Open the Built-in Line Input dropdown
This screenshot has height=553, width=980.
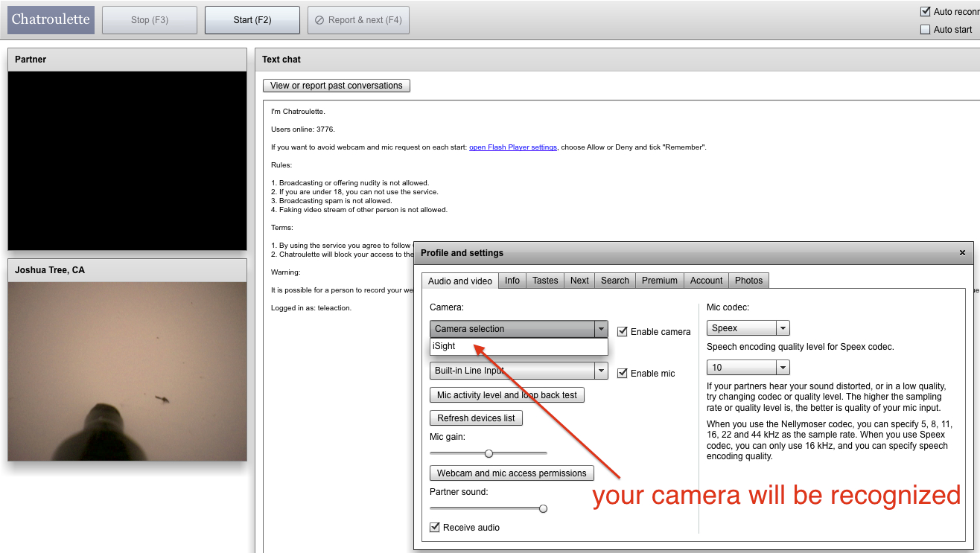(519, 371)
